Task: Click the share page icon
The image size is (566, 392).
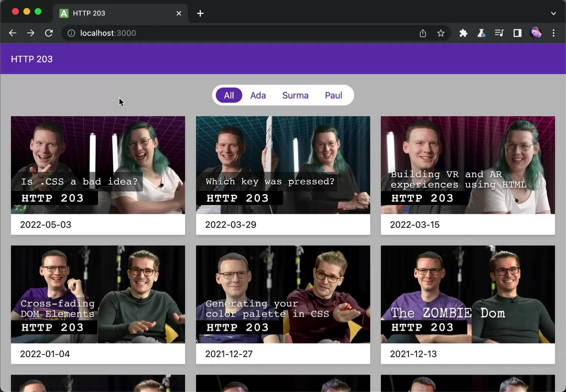Action: [423, 33]
